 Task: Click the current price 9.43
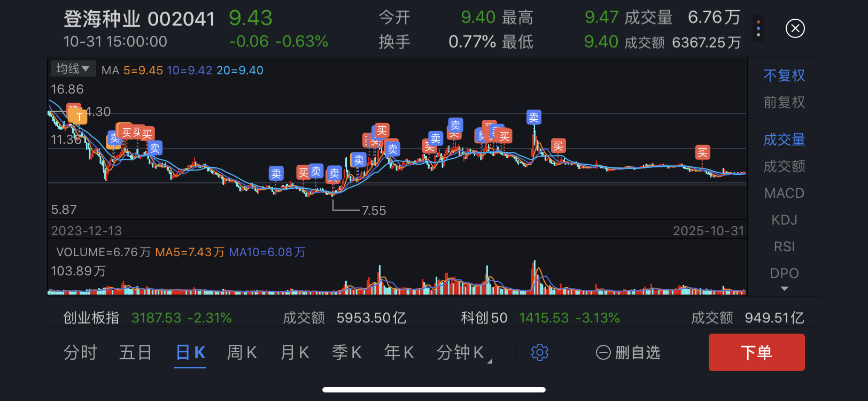point(251,18)
